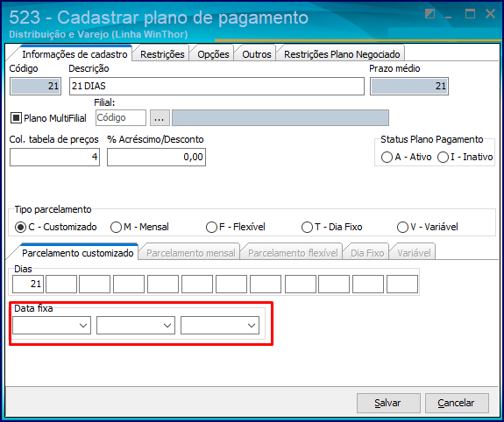504x422 pixels.
Task: Select Parcelamento customizado sub-tab
Action: pyautogui.click(x=77, y=253)
